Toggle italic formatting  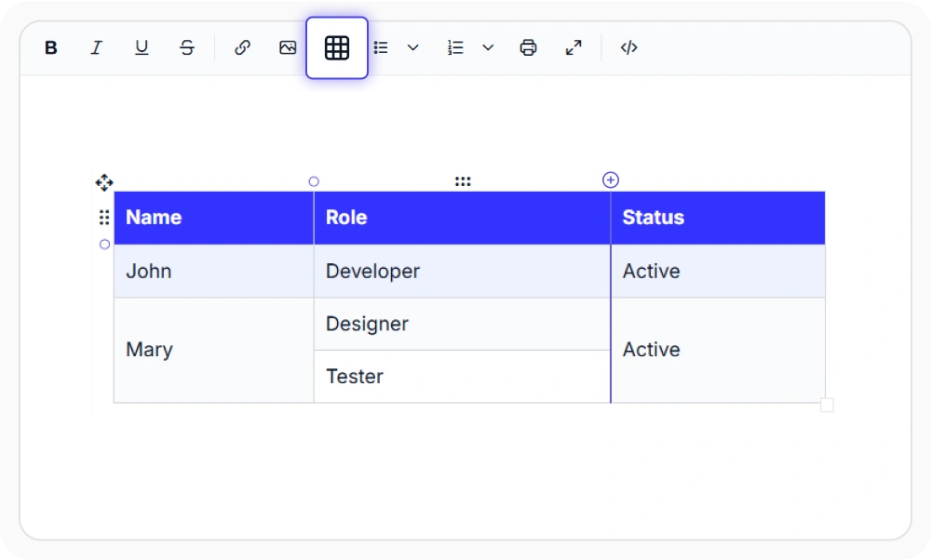coord(96,47)
